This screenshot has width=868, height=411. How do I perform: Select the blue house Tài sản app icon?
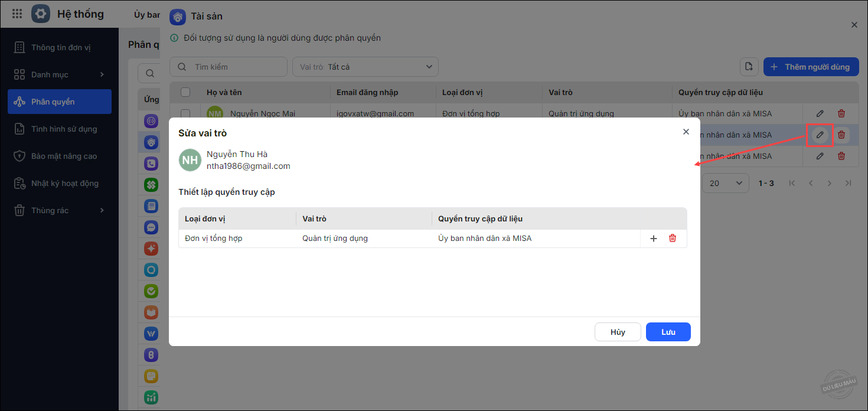[x=151, y=142]
